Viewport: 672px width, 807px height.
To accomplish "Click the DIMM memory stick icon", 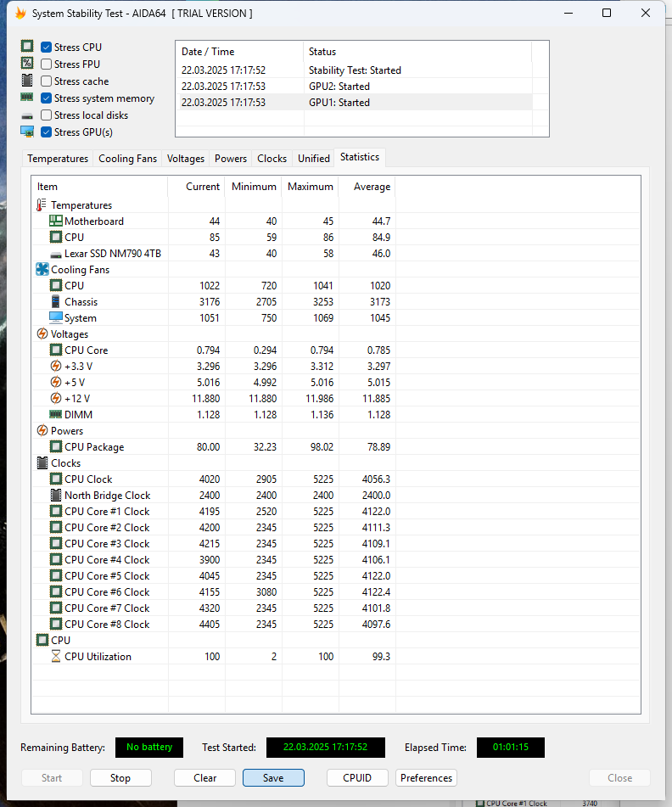I will pyautogui.click(x=56, y=415).
